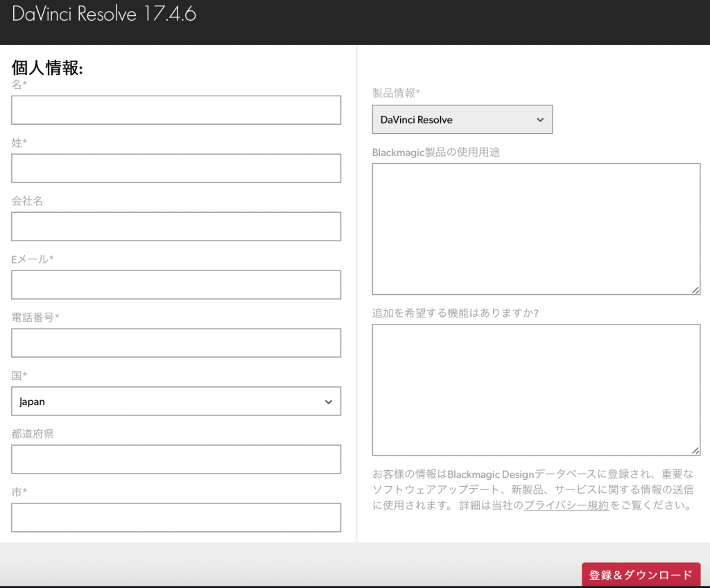Select the 都道府県 prefecture input field
Image resolution: width=710 pixels, height=588 pixels.
(x=175, y=459)
